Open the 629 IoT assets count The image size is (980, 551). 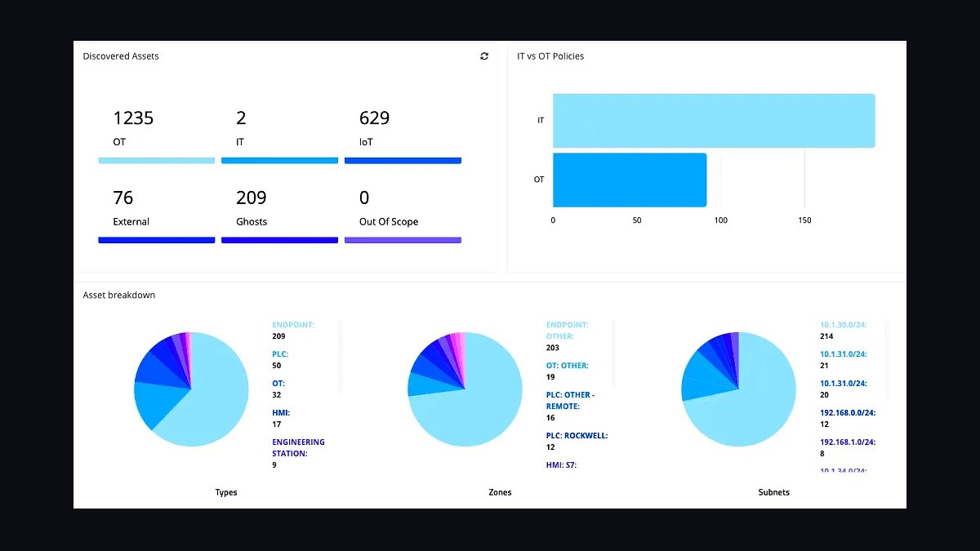375,118
